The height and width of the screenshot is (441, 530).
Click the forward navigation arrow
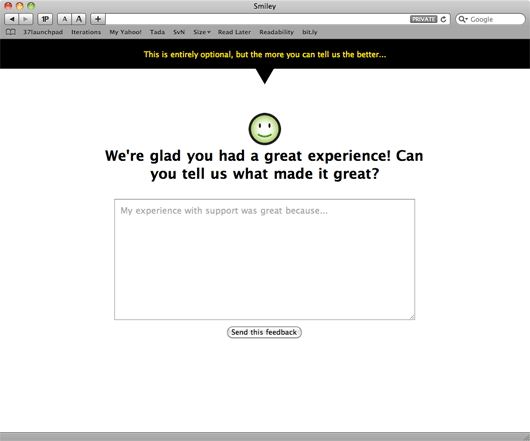26,19
